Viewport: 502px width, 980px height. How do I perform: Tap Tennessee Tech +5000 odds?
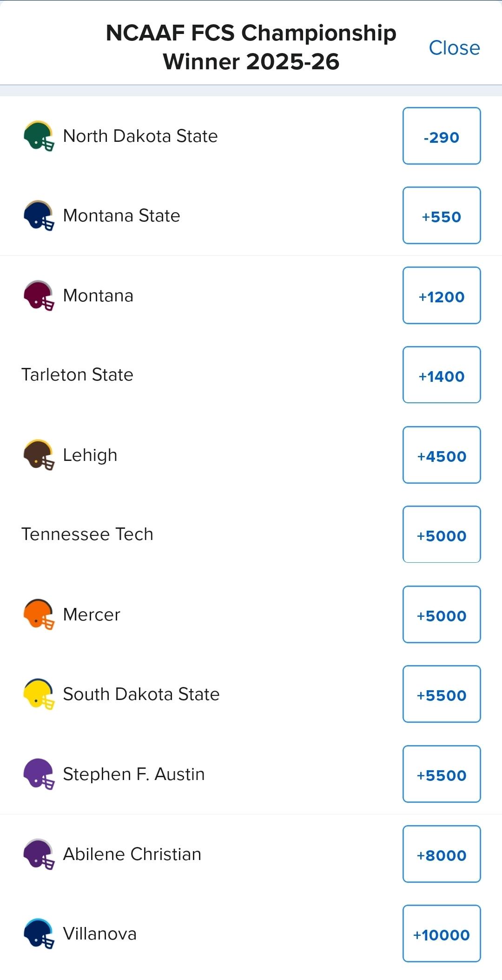click(442, 534)
